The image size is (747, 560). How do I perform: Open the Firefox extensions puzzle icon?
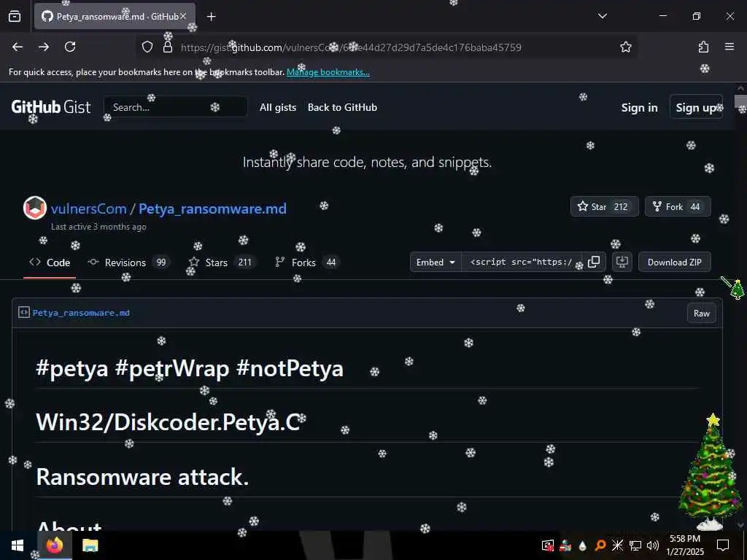coord(703,47)
